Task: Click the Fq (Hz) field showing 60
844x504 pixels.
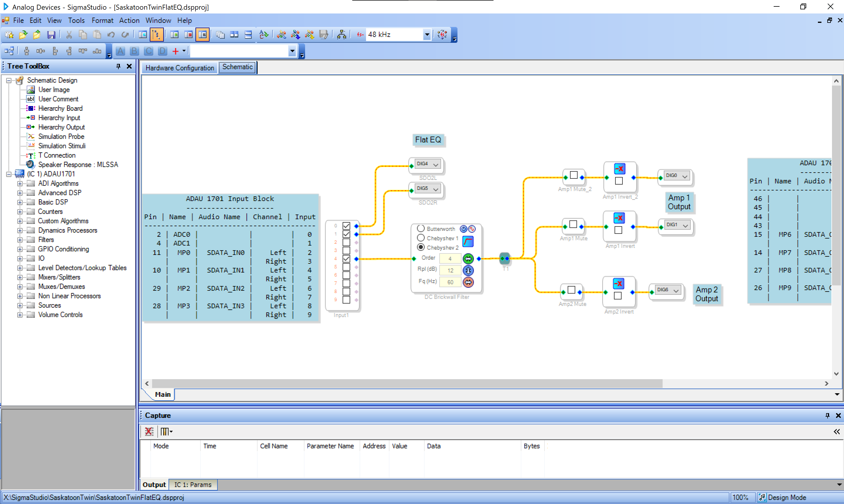Action: (x=450, y=282)
